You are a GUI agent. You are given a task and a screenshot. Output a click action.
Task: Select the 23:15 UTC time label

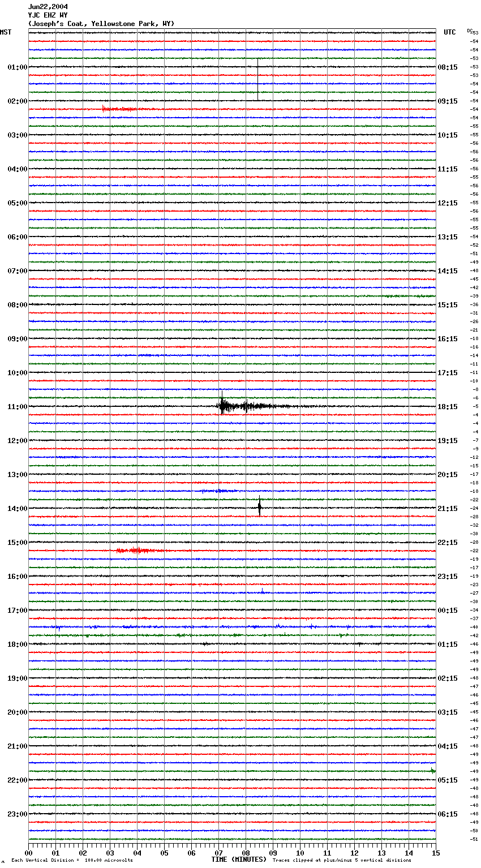[448, 577]
